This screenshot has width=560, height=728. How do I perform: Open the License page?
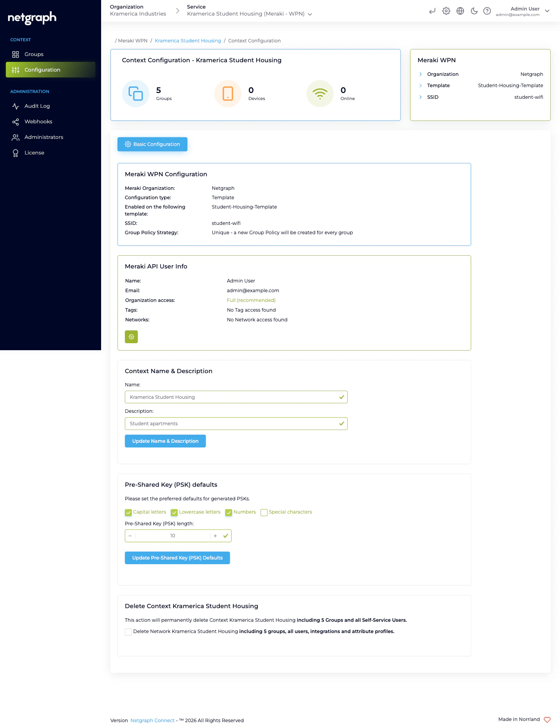(51, 153)
